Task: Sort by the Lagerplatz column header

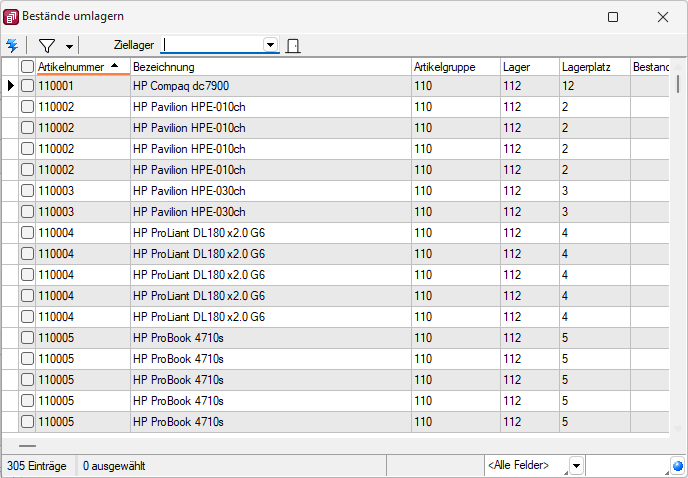Action: [x=595, y=67]
